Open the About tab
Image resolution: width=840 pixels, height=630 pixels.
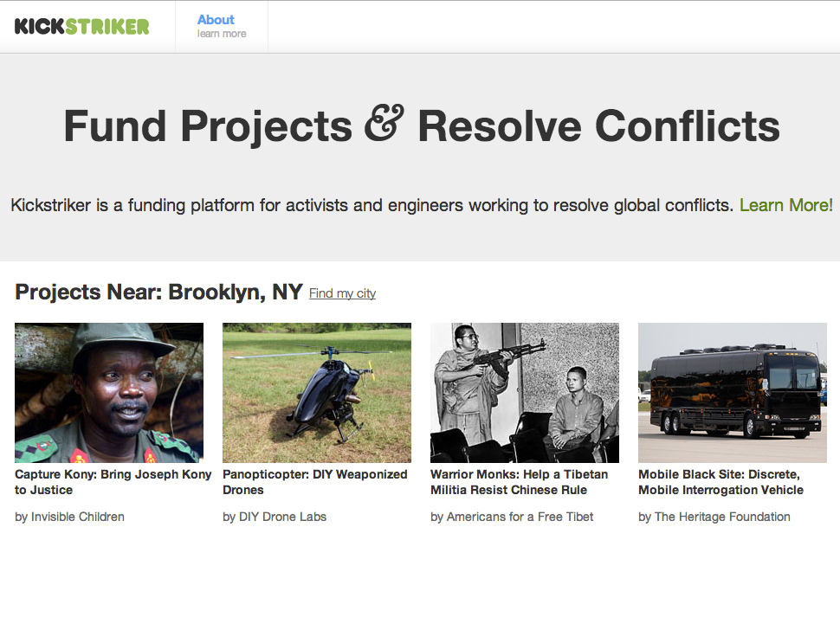pos(216,19)
